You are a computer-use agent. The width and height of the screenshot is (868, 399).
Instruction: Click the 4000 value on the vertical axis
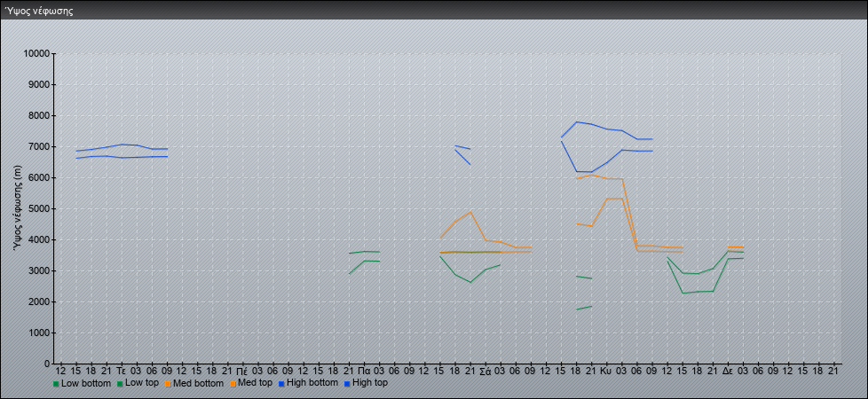point(39,239)
